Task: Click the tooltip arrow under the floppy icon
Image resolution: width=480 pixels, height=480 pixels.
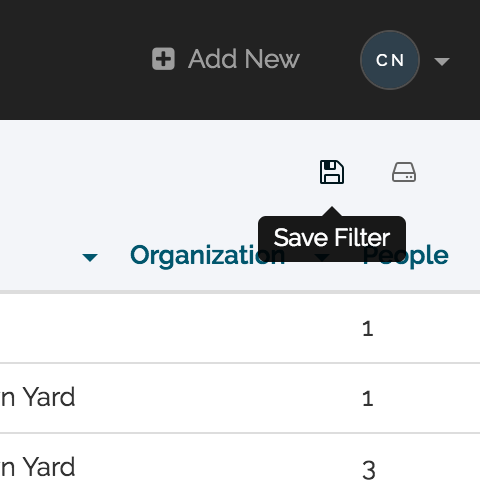Action: coord(332,211)
